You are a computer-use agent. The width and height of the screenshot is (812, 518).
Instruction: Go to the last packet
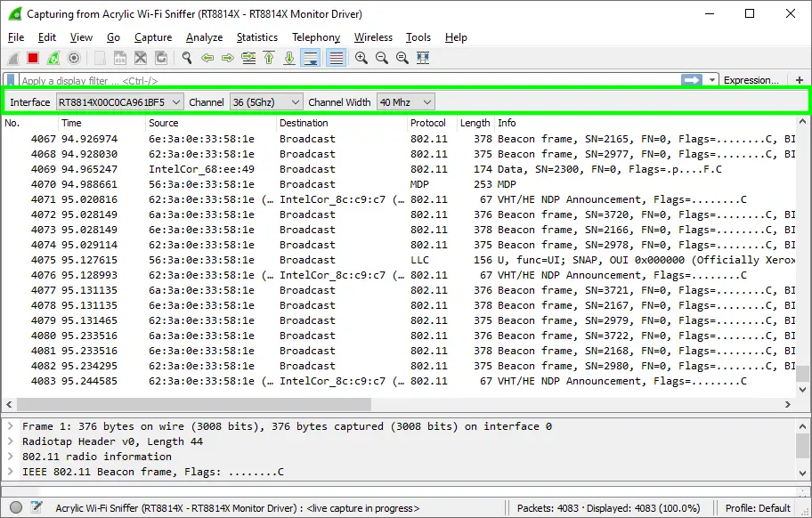[x=289, y=58]
